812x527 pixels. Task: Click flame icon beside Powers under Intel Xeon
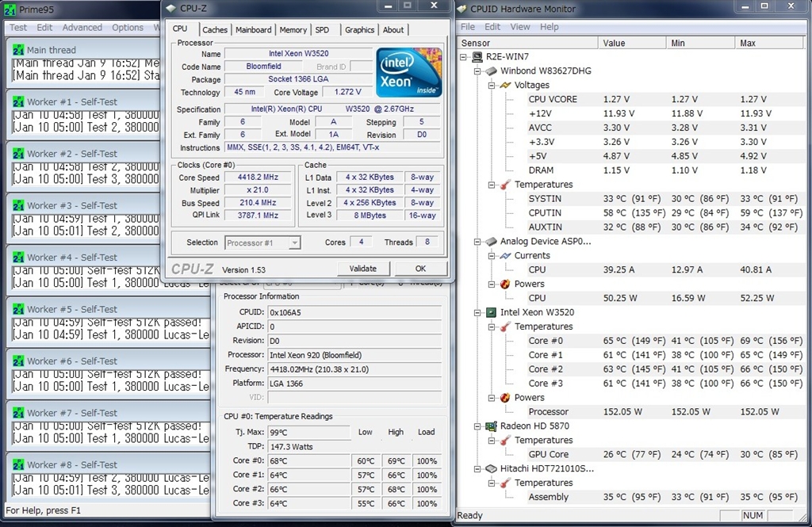tap(505, 398)
